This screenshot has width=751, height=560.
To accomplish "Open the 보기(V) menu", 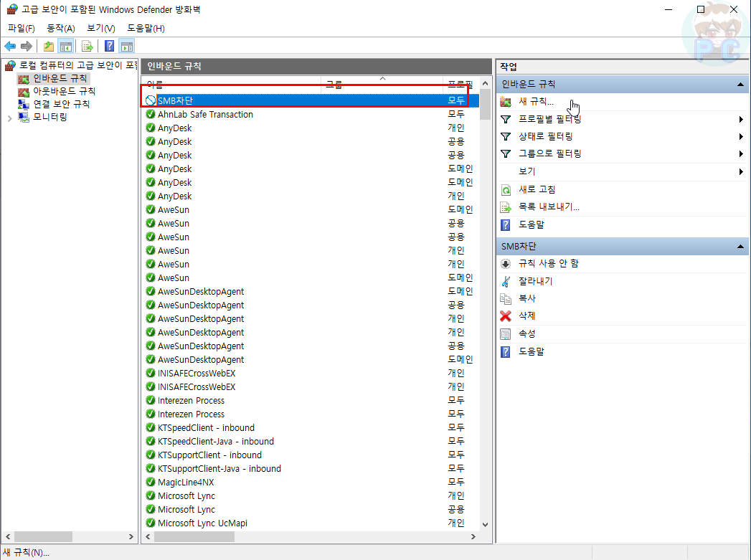I will (100, 28).
